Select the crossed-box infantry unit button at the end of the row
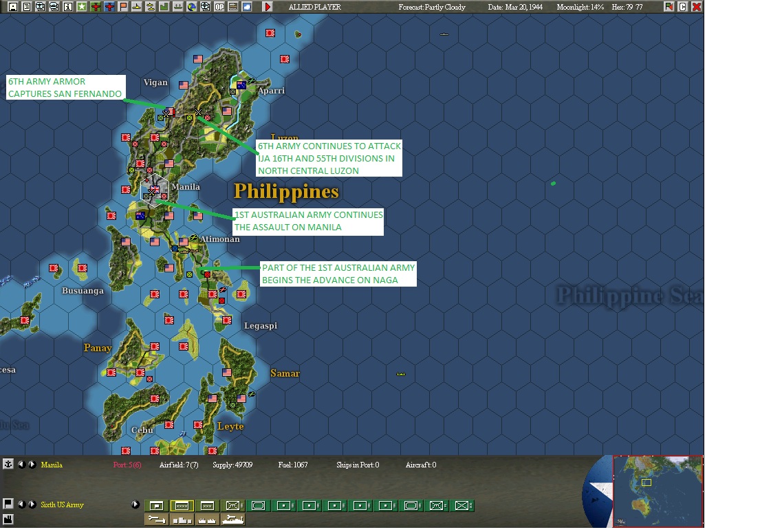Screen dimensions: 782x532 click(461, 506)
